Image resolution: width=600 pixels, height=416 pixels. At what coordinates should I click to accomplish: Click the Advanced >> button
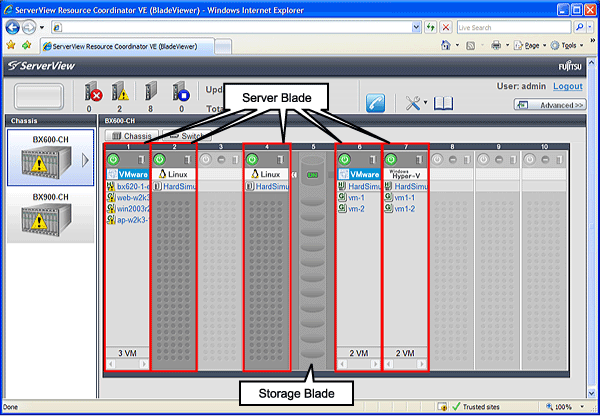[x=550, y=105]
